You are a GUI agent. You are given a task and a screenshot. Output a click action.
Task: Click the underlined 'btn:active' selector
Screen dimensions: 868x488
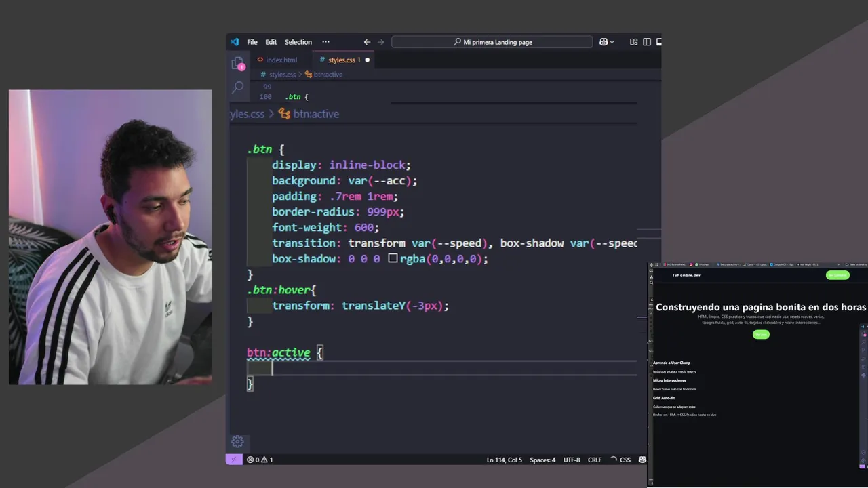click(278, 352)
